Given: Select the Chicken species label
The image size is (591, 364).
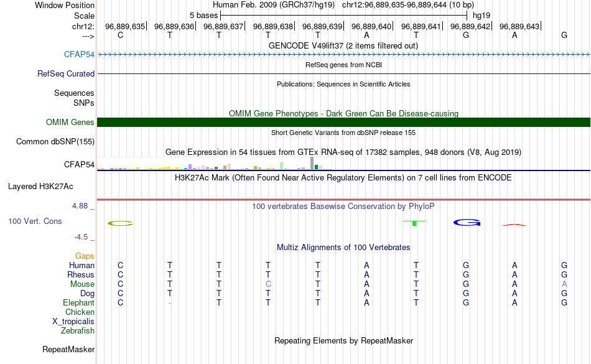Looking at the screenshot, I should [x=80, y=312].
